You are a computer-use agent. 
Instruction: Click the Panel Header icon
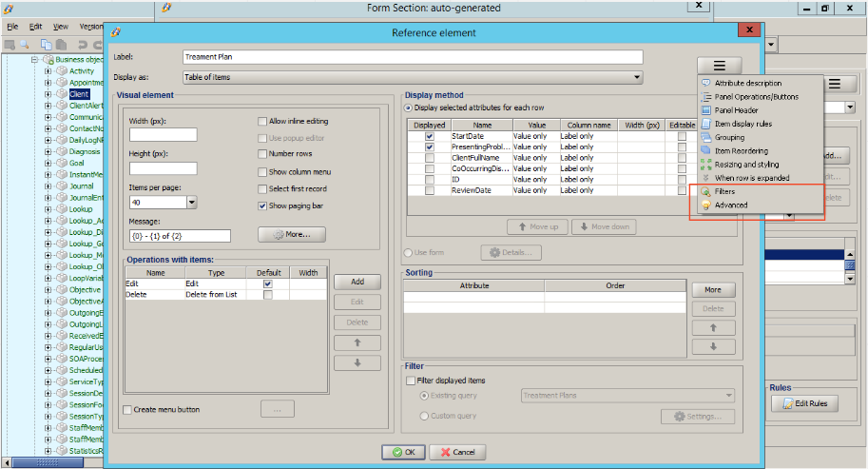(705, 110)
